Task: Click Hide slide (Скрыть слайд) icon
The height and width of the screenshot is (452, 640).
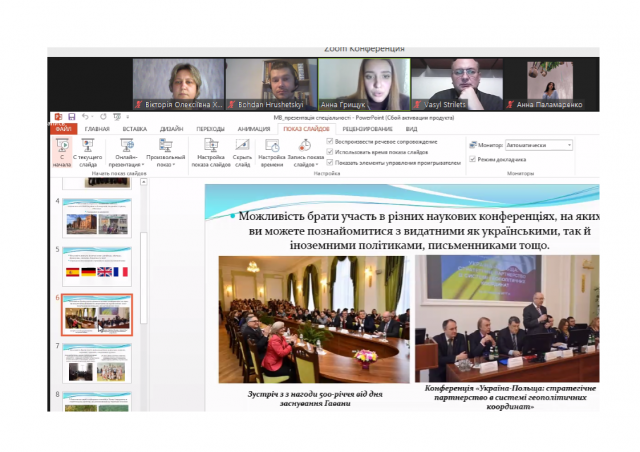Action: pos(242,152)
